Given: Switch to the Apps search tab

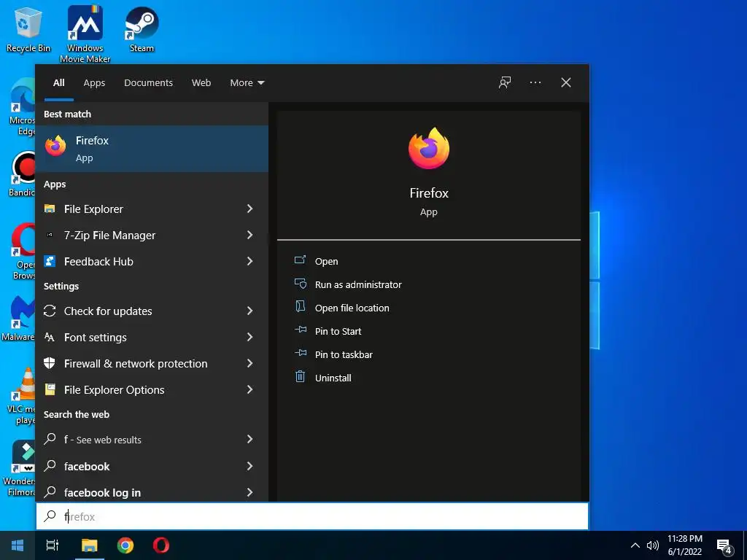Looking at the screenshot, I should pos(94,83).
